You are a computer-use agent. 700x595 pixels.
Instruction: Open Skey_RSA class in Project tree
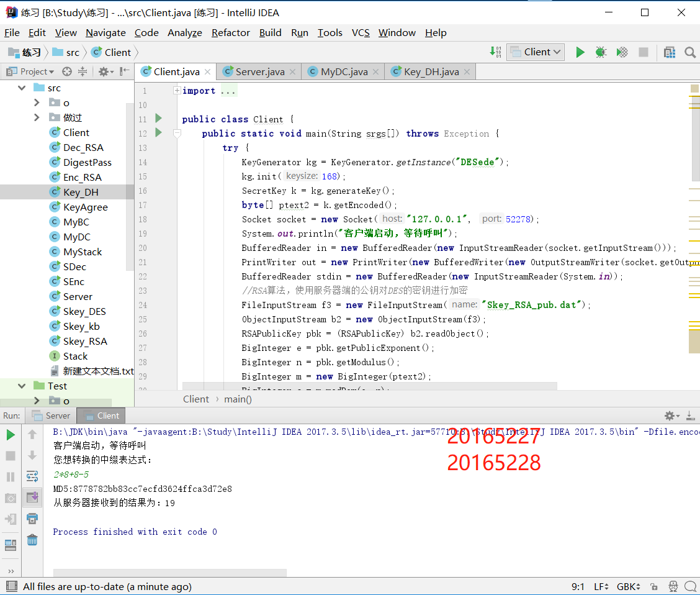click(85, 341)
